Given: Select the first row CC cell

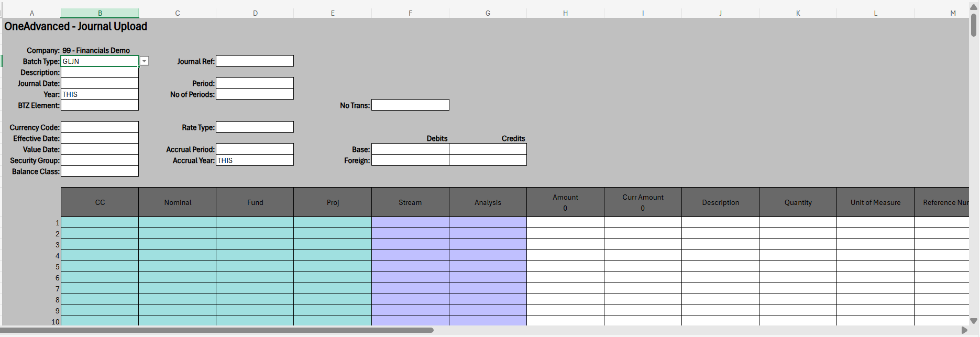Looking at the screenshot, I should (100, 223).
